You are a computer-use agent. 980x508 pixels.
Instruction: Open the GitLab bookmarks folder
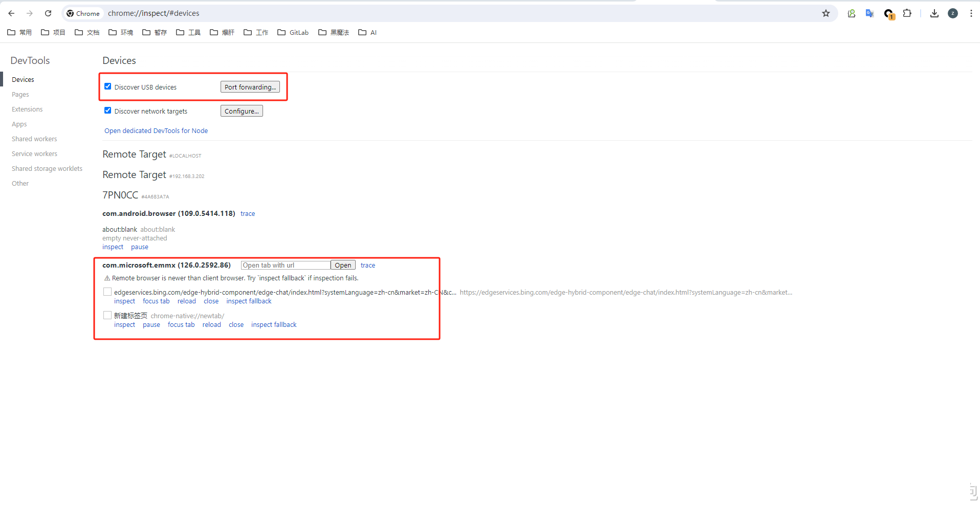pyautogui.click(x=293, y=32)
